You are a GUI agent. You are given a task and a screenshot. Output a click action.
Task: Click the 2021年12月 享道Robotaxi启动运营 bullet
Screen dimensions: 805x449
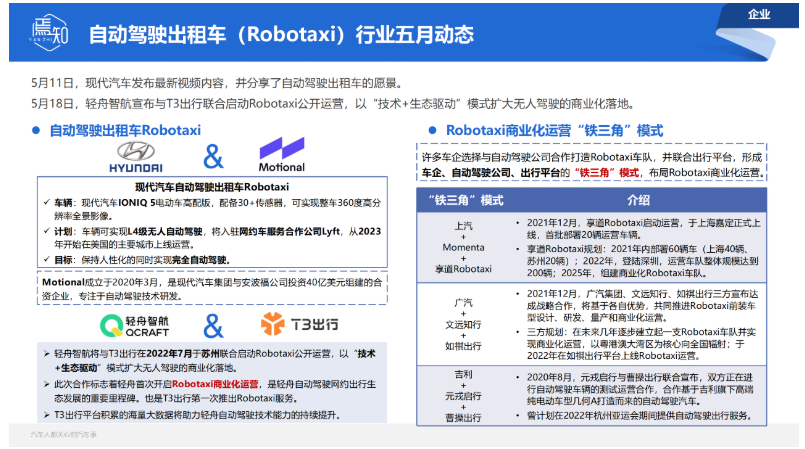(x=638, y=229)
